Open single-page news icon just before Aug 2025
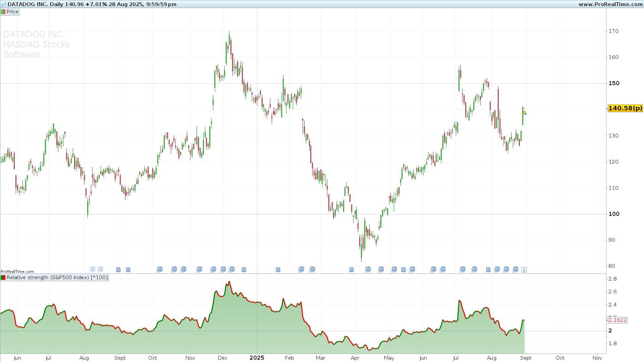This screenshot has height=362, width=644. tap(488, 270)
